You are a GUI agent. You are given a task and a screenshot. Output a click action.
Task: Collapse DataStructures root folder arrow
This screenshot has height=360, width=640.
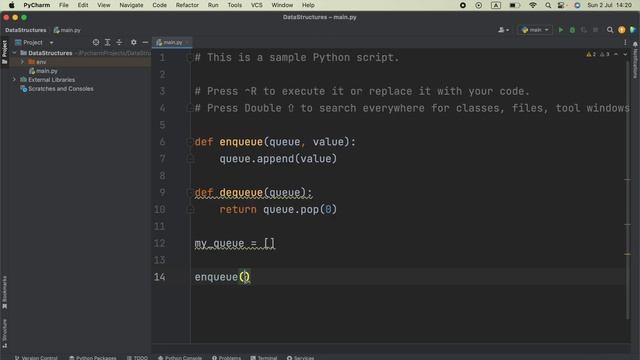15,53
